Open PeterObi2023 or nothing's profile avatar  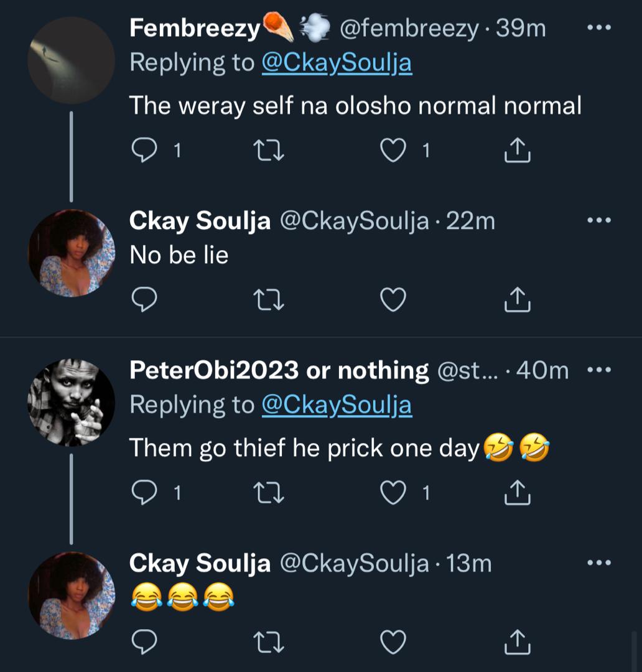coord(71,402)
